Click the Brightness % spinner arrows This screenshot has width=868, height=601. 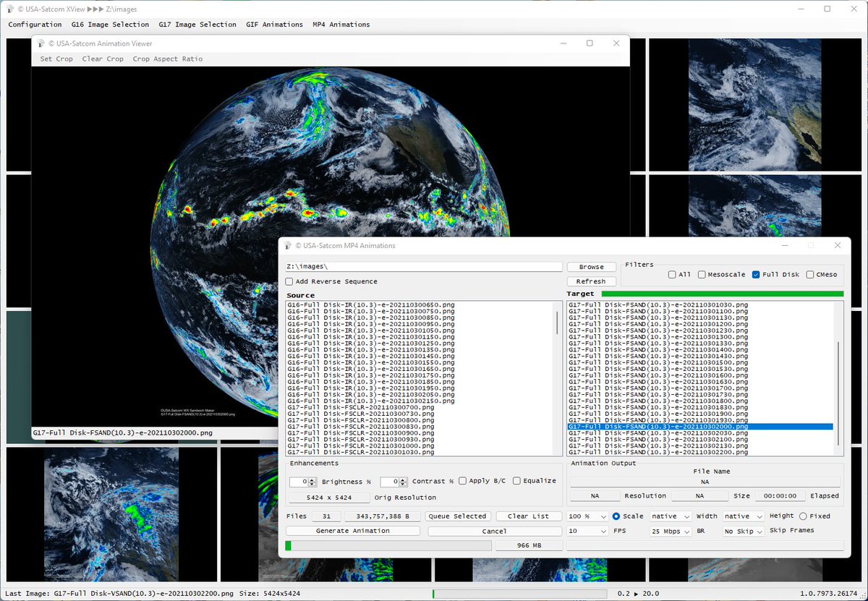pyautogui.click(x=312, y=482)
